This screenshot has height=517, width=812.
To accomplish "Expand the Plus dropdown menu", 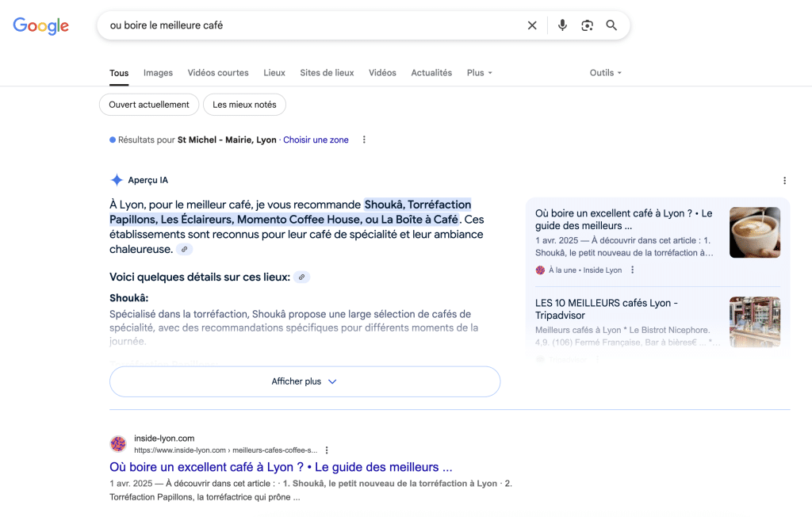I will (479, 73).
